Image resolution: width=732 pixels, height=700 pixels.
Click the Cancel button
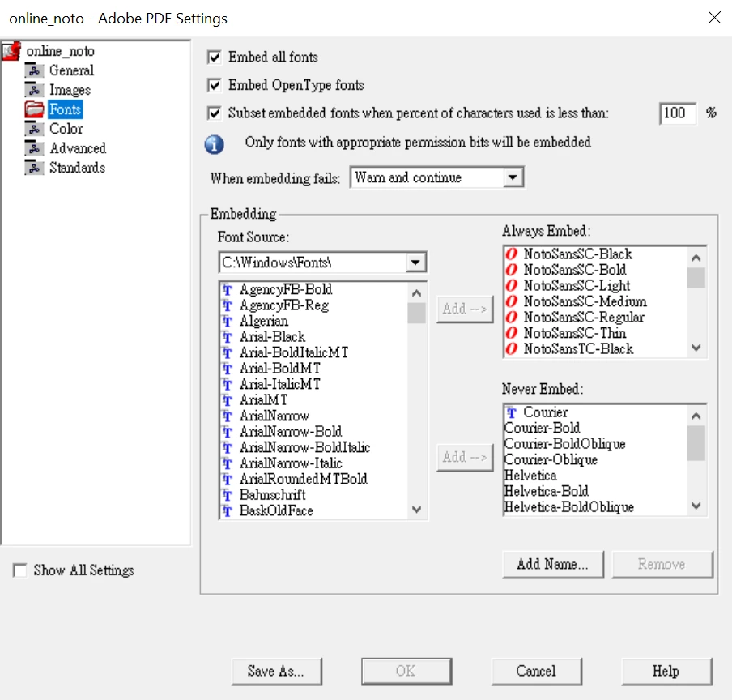[x=536, y=672]
